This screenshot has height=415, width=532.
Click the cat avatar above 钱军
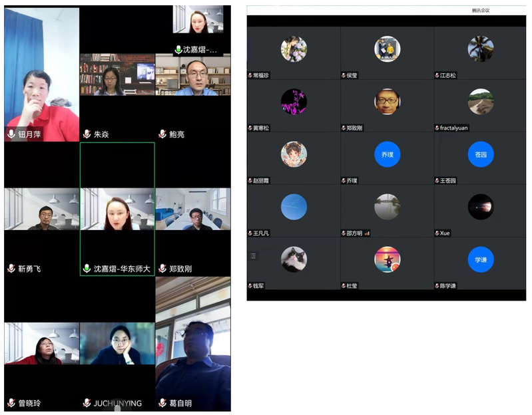tap(294, 259)
